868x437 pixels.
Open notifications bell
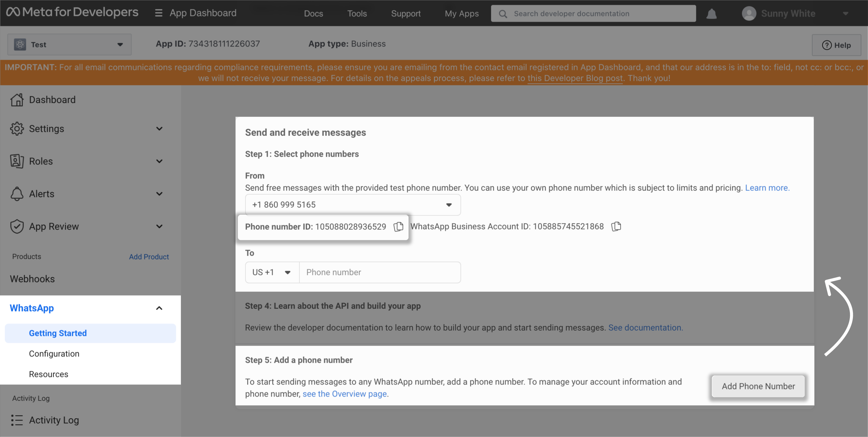point(711,14)
